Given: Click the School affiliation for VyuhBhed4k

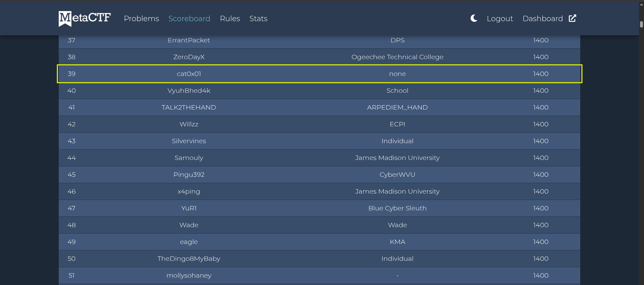Looking at the screenshot, I should pyautogui.click(x=397, y=91).
